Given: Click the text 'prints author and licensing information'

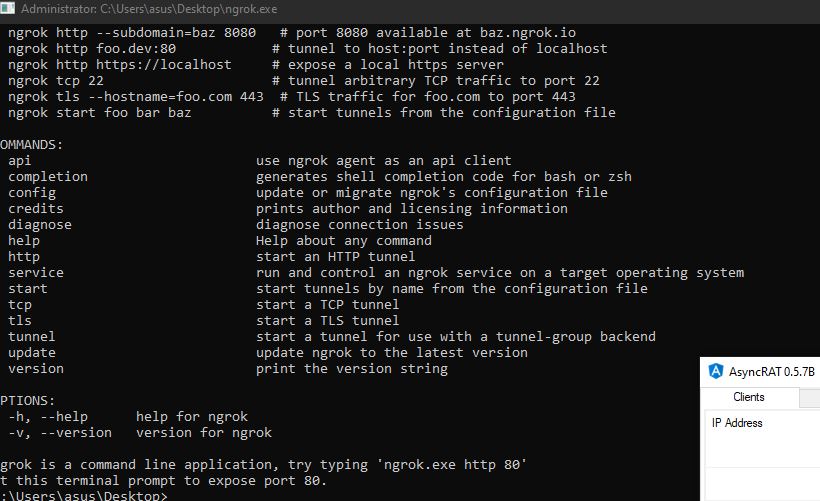Looking at the screenshot, I should 412,209.
